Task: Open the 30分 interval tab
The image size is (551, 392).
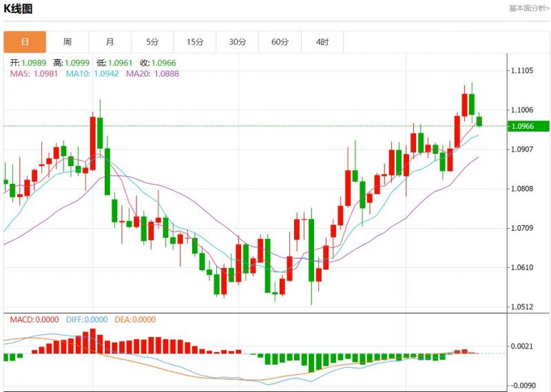Action: [238, 42]
